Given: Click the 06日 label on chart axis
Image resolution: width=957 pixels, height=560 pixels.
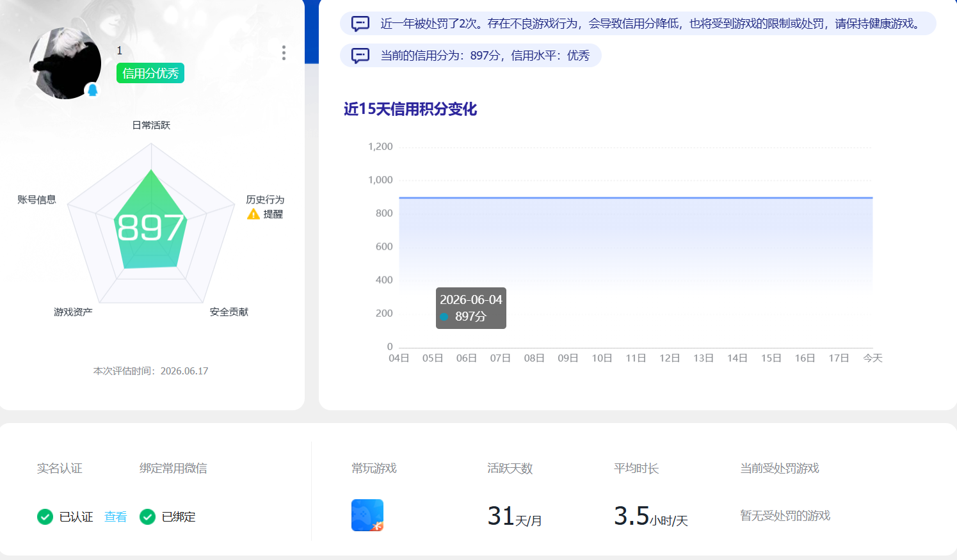Looking at the screenshot, I should (467, 358).
